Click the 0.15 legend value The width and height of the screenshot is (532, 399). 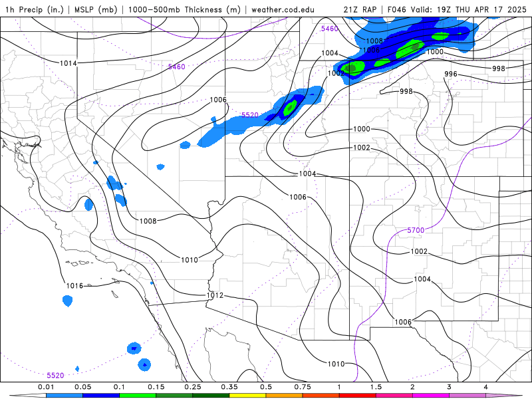point(156,387)
